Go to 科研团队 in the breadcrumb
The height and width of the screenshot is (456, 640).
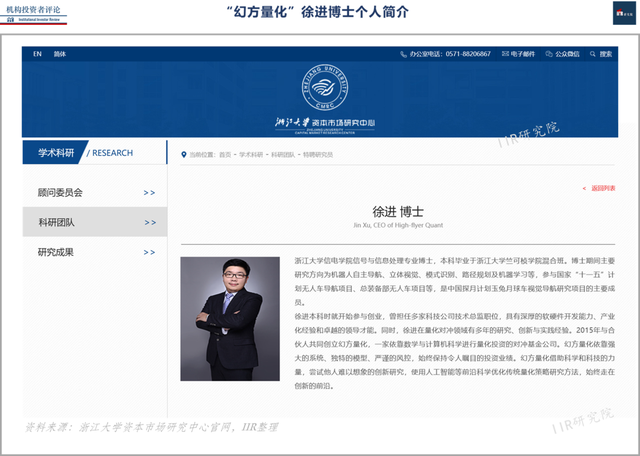(283, 155)
